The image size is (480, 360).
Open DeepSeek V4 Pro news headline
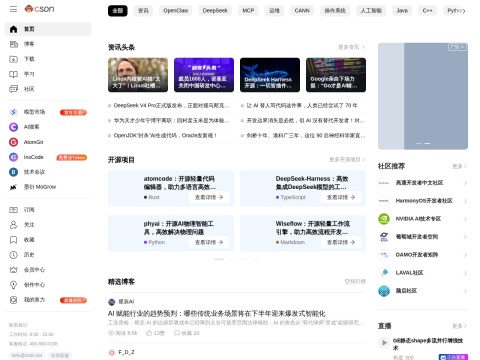pos(171,106)
